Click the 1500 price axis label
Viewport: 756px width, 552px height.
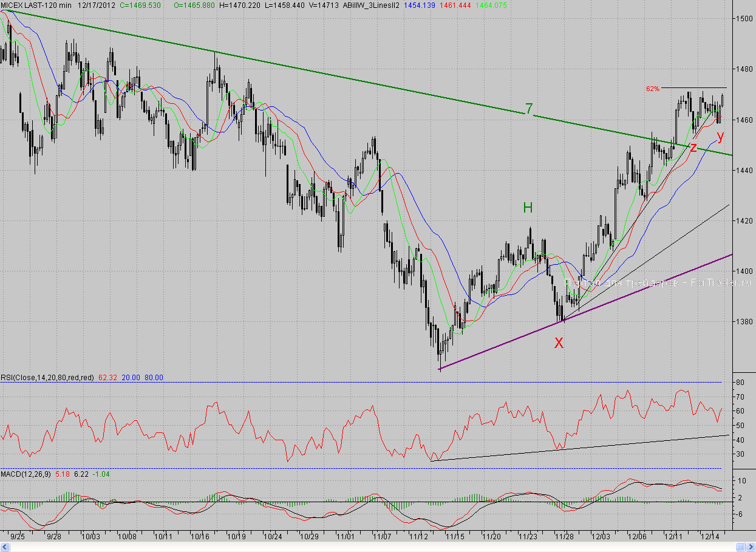click(744, 19)
